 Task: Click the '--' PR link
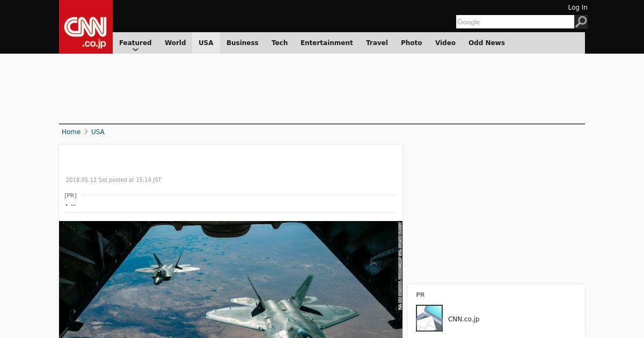click(73, 205)
